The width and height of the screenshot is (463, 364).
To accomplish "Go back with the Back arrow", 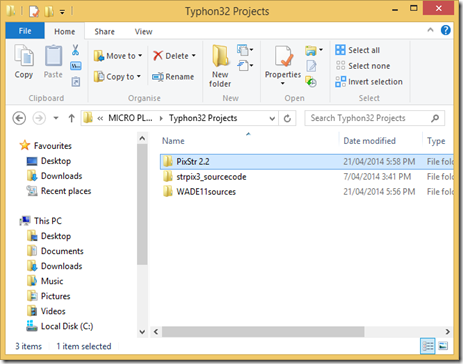I will tap(19, 118).
